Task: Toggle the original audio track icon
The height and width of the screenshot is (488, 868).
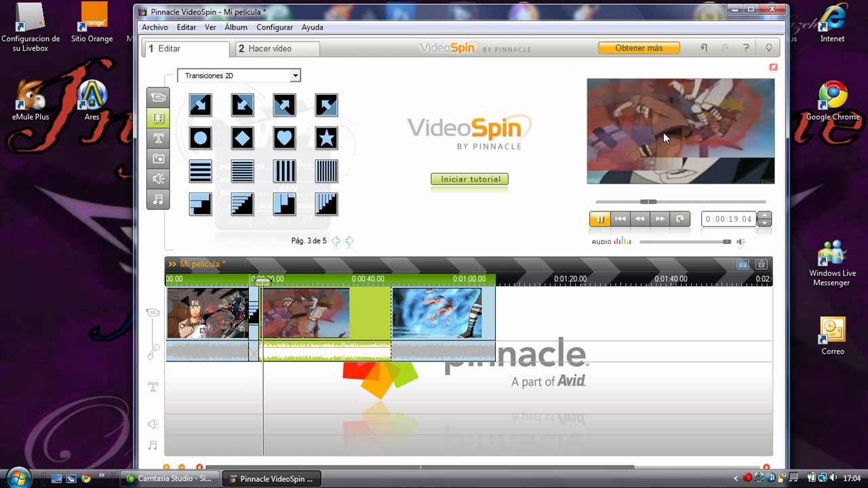Action: click(x=153, y=351)
